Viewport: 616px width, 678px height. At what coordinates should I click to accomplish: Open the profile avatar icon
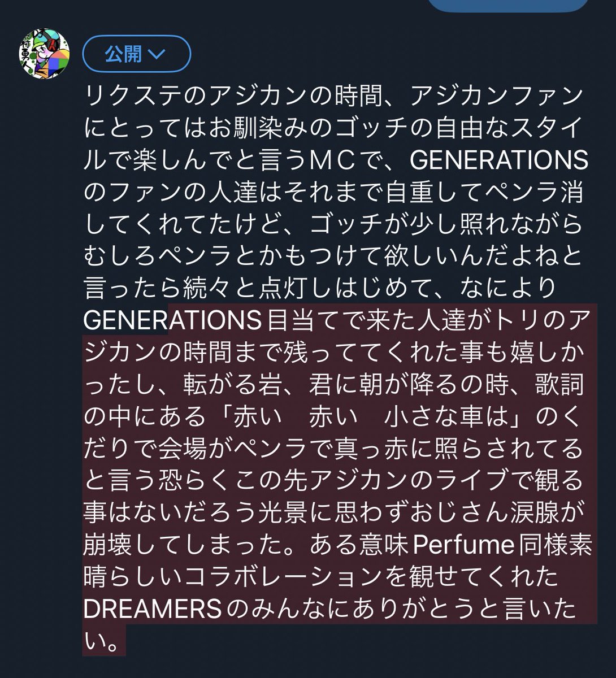(44, 55)
